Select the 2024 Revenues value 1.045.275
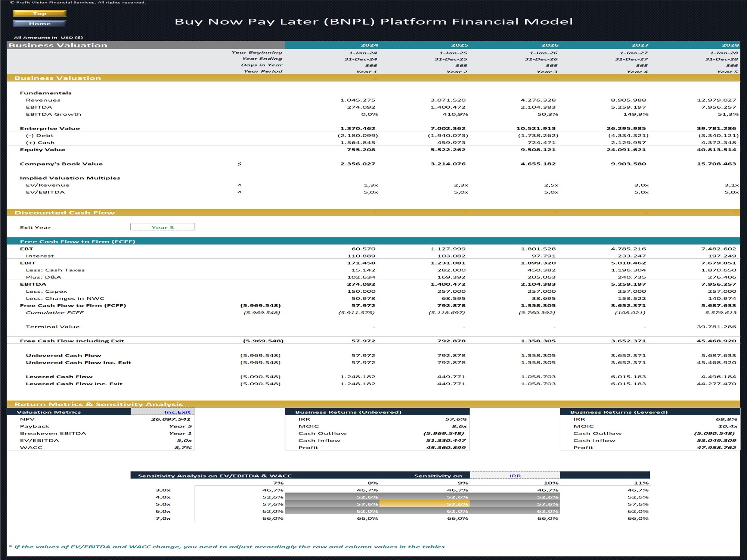 (358, 100)
